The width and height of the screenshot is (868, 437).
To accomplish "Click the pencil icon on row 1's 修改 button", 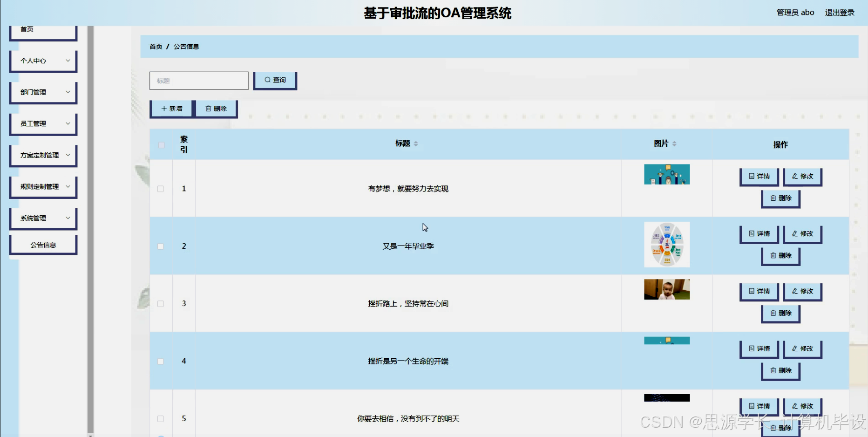I will tap(794, 177).
